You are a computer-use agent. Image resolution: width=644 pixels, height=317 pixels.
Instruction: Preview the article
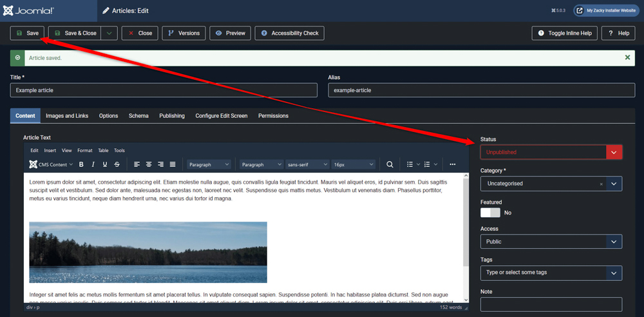[x=231, y=34]
